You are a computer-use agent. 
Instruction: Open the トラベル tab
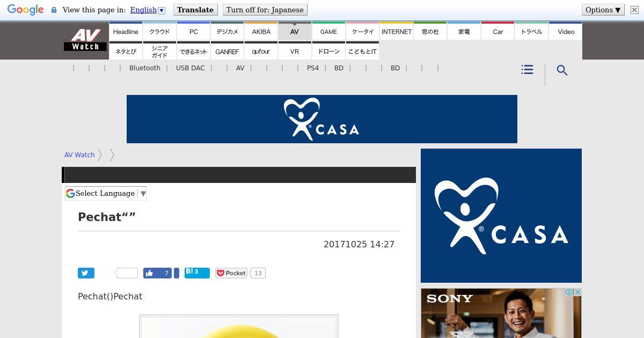pyautogui.click(x=532, y=31)
